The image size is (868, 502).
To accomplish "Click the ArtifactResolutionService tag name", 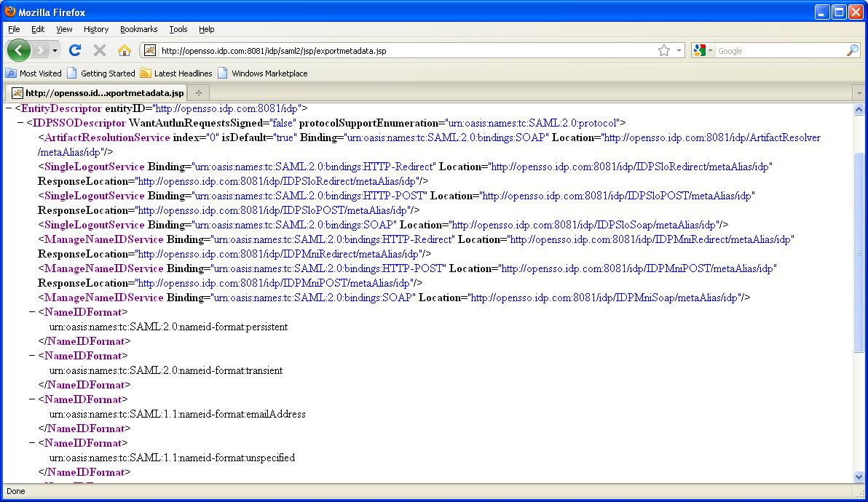I will [107, 138].
